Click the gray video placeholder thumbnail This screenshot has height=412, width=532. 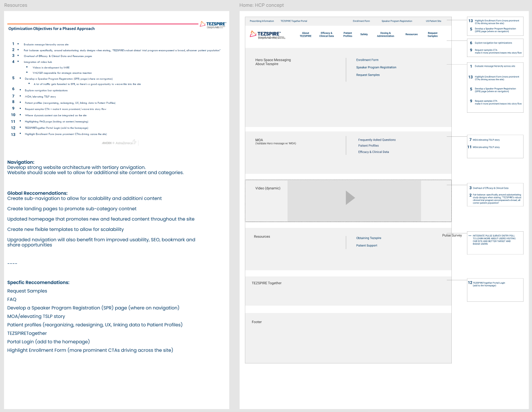point(354,201)
